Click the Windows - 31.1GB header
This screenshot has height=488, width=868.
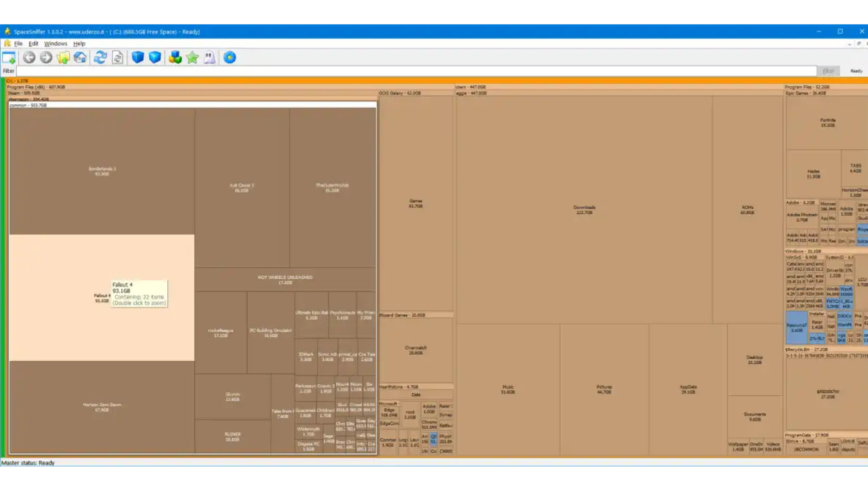pos(826,251)
